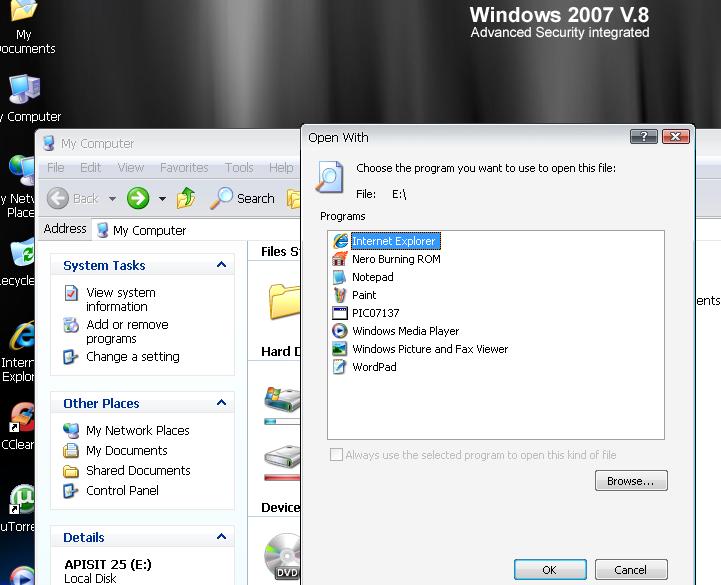This screenshot has width=721, height=585.
Task: Pick Paint in the Open With list
Action: click(354, 295)
